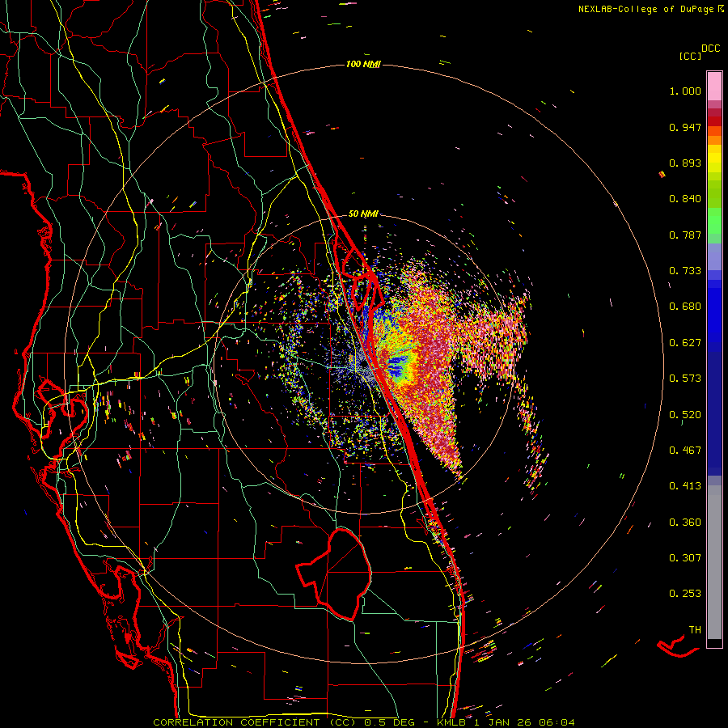The image size is (728, 728).
Task: Click the 100 NMI range ring label
Action: tap(363, 64)
